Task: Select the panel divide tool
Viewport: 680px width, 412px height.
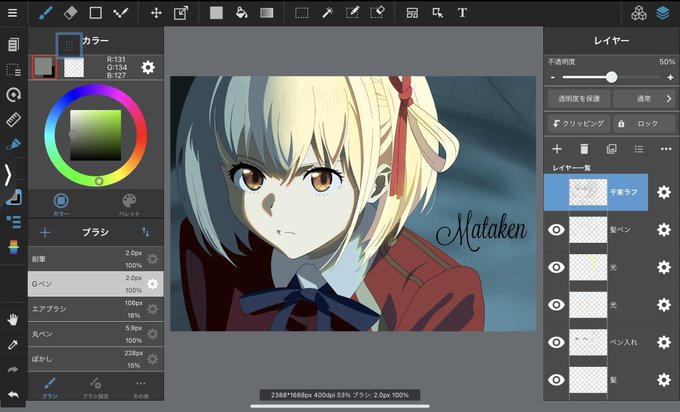Action: pyautogui.click(x=412, y=13)
